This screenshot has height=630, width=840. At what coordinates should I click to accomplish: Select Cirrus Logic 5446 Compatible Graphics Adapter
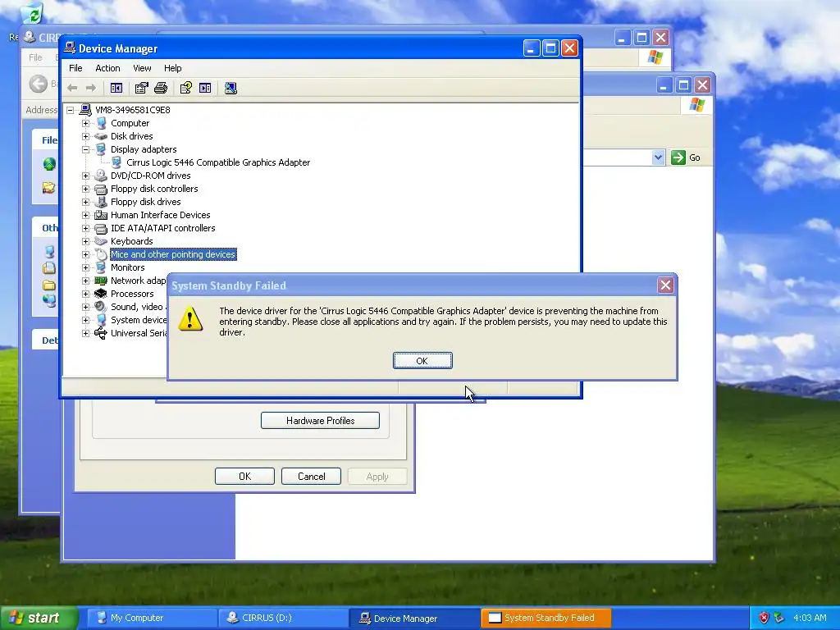tap(218, 162)
